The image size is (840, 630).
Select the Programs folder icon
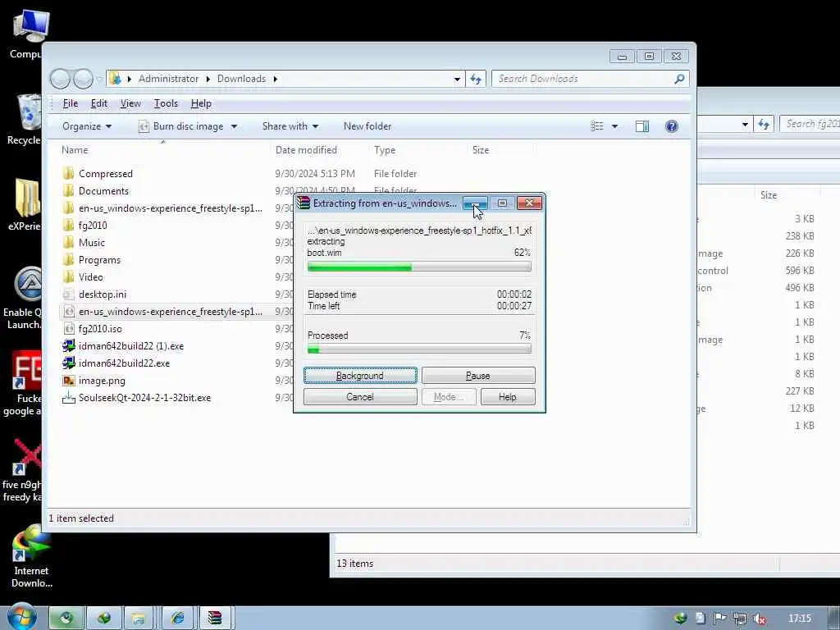68,260
